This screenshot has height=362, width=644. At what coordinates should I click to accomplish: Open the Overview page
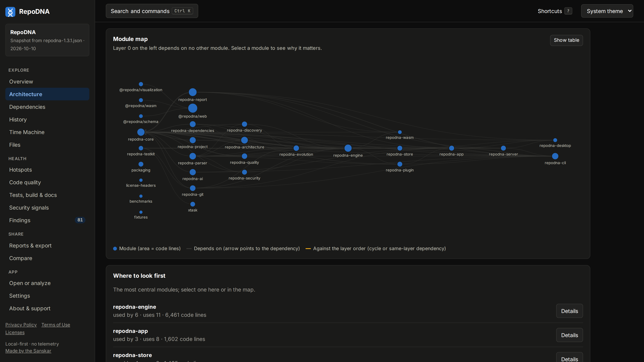[47, 81]
